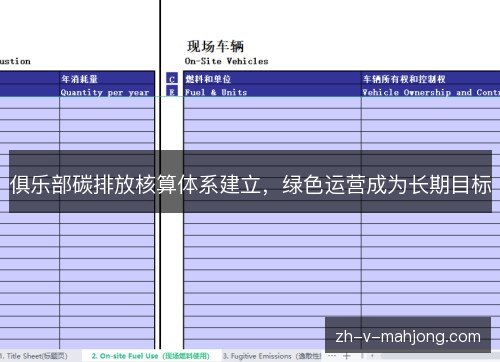
Task: Show more sheet tabs via ellipsis
Action: coord(332,356)
